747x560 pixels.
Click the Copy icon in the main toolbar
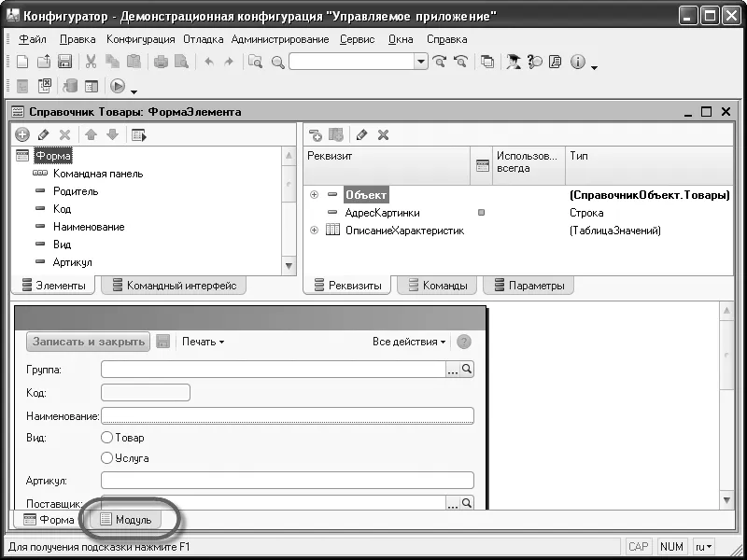pyautogui.click(x=112, y=62)
